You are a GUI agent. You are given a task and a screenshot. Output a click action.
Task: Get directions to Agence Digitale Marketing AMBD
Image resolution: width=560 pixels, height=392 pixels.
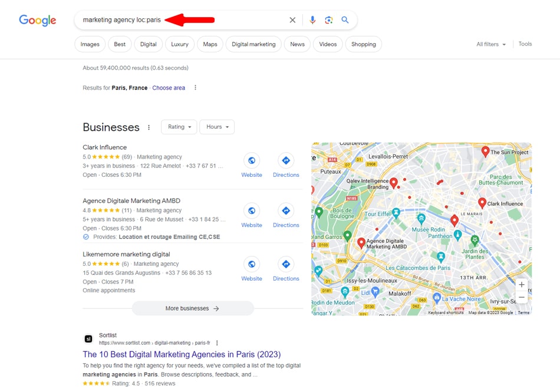pos(286,210)
